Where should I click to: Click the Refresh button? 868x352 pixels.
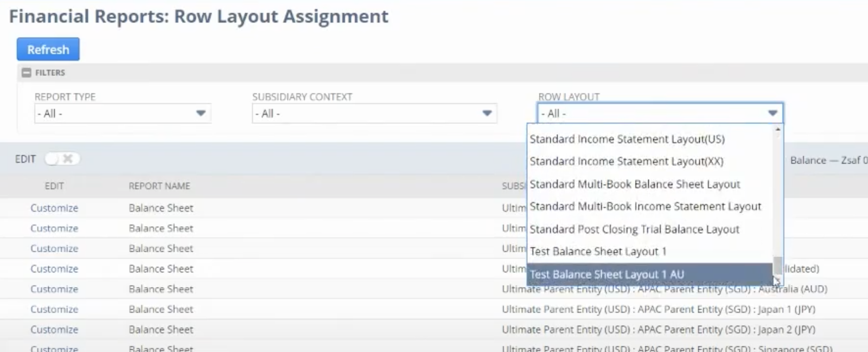[48, 49]
